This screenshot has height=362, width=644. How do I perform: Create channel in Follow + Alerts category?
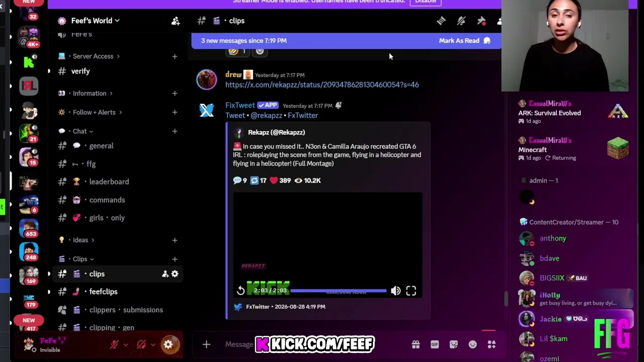(175, 112)
